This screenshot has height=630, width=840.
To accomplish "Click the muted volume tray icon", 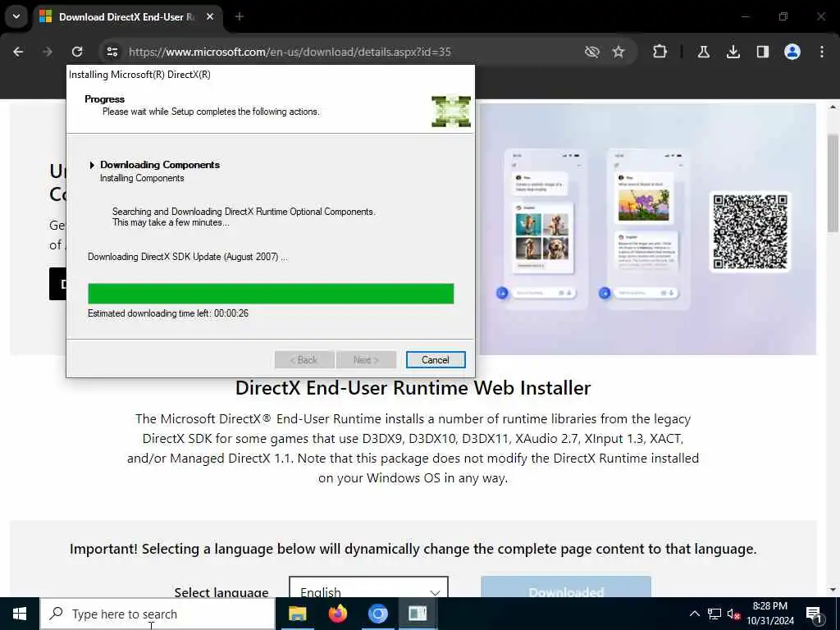I will click(733, 614).
